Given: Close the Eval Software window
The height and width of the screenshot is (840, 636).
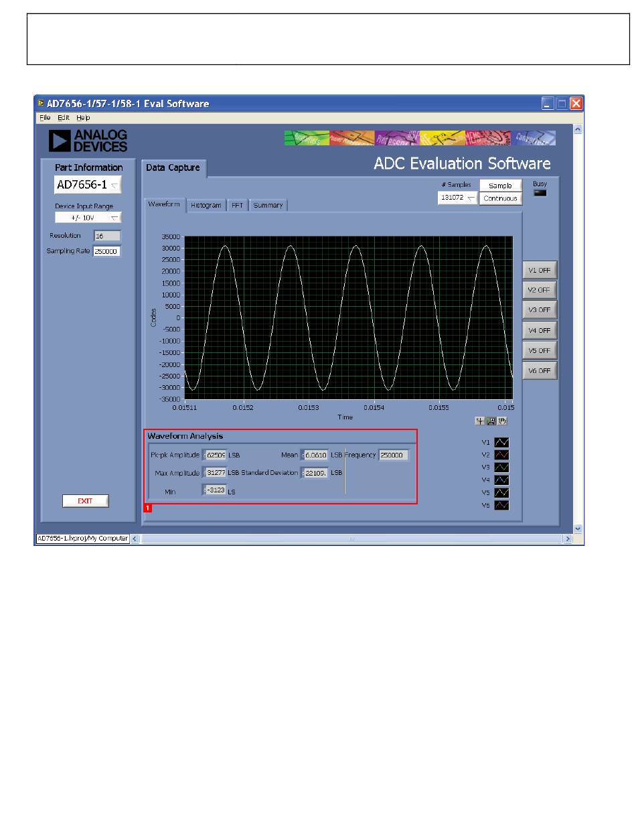Looking at the screenshot, I should point(576,104).
